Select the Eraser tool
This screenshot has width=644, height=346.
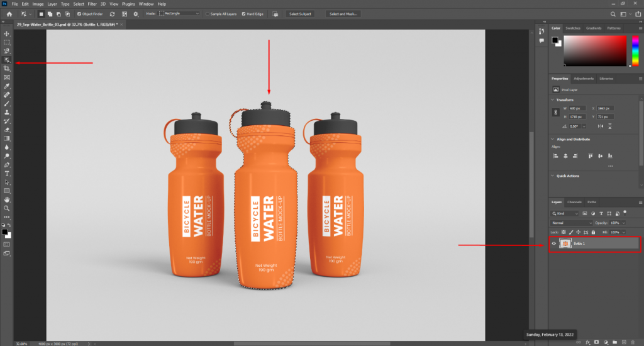(7, 130)
